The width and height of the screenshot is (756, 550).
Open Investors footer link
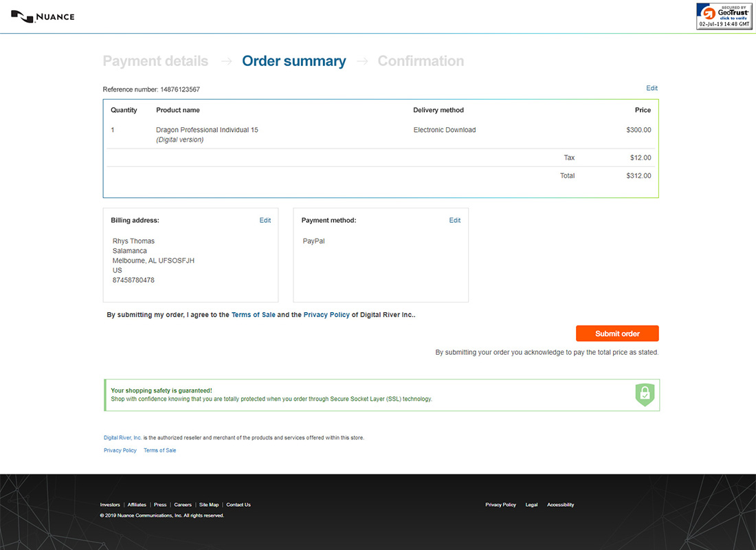[x=110, y=505]
